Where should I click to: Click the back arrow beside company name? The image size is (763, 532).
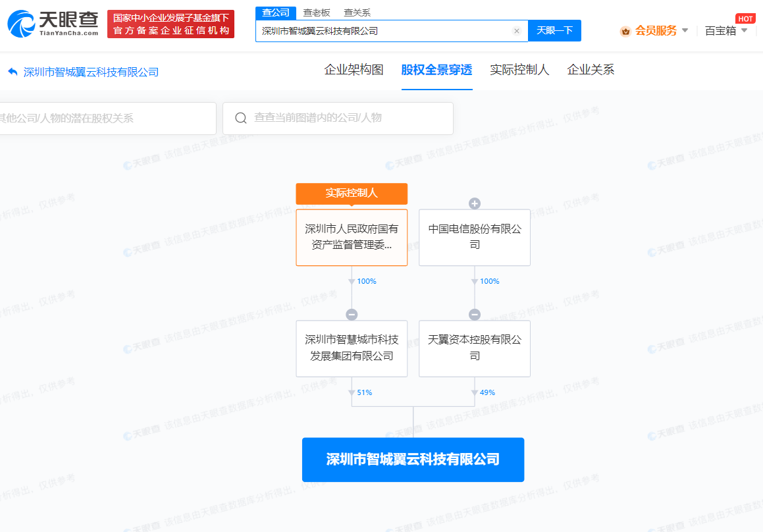(13, 72)
